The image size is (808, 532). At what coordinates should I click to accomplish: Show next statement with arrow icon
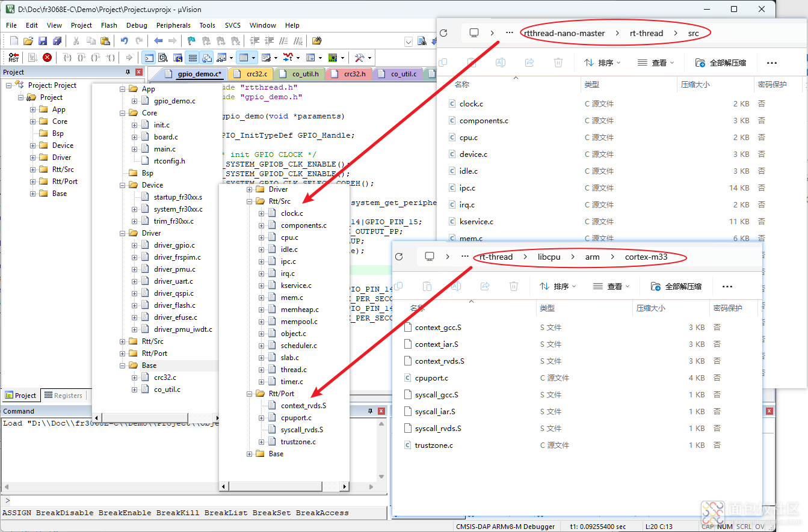(x=129, y=58)
